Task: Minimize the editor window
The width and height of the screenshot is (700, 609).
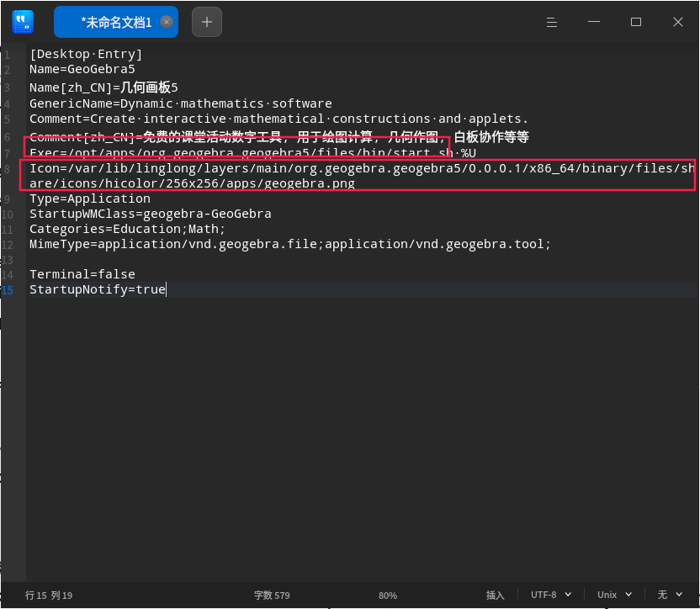Action: coord(594,22)
